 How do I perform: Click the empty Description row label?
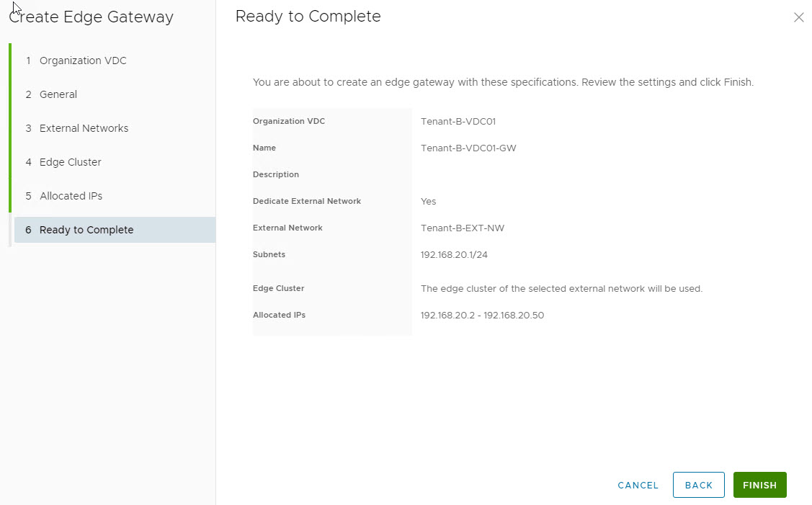pos(276,174)
